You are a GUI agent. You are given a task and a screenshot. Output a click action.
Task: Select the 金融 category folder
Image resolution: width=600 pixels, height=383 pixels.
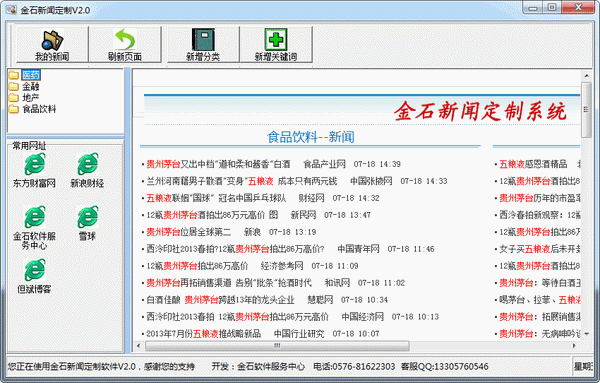31,86
